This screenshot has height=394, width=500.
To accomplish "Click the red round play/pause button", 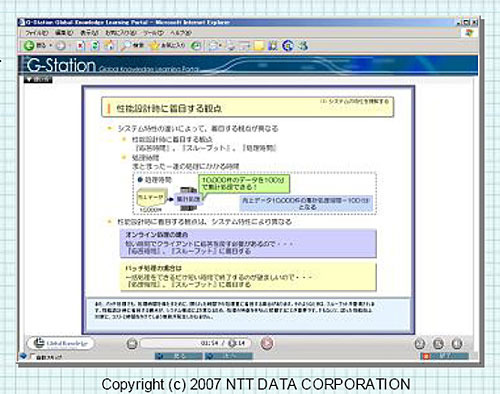I will click(x=267, y=343).
